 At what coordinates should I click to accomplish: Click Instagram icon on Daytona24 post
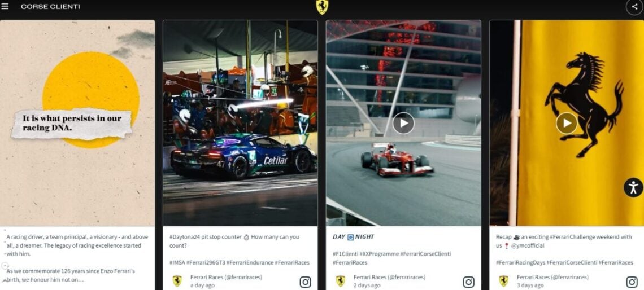305,282
